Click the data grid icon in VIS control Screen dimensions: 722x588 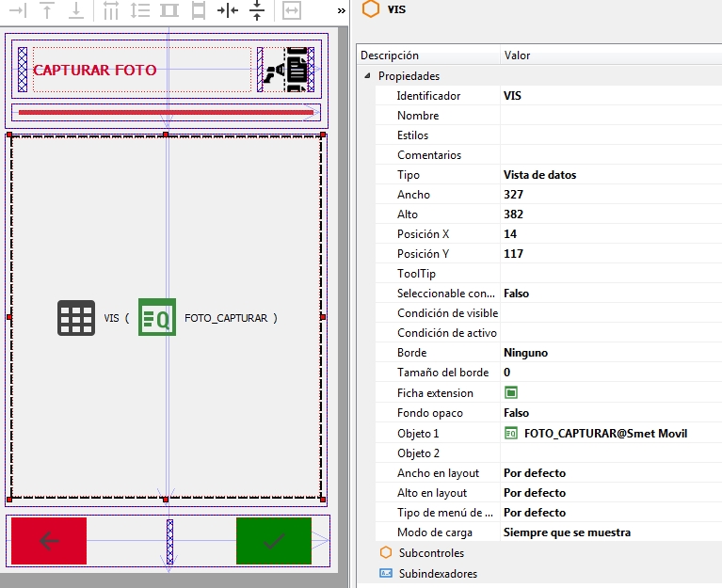[x=76, y=318]
